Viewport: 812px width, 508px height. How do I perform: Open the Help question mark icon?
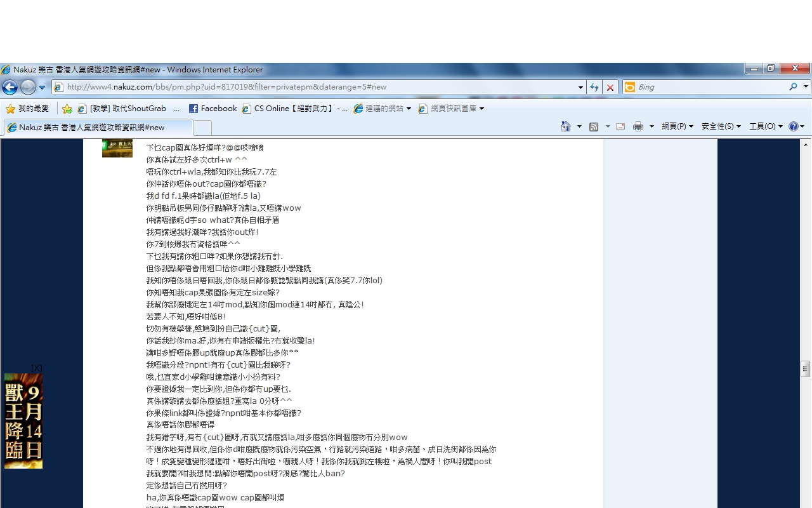tap(794, 126)
